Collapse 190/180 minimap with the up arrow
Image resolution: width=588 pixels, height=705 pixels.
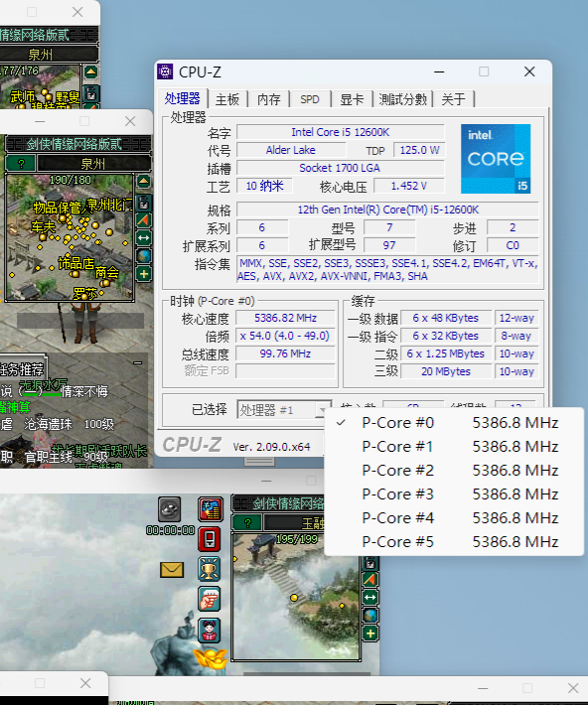coord(143,181)
